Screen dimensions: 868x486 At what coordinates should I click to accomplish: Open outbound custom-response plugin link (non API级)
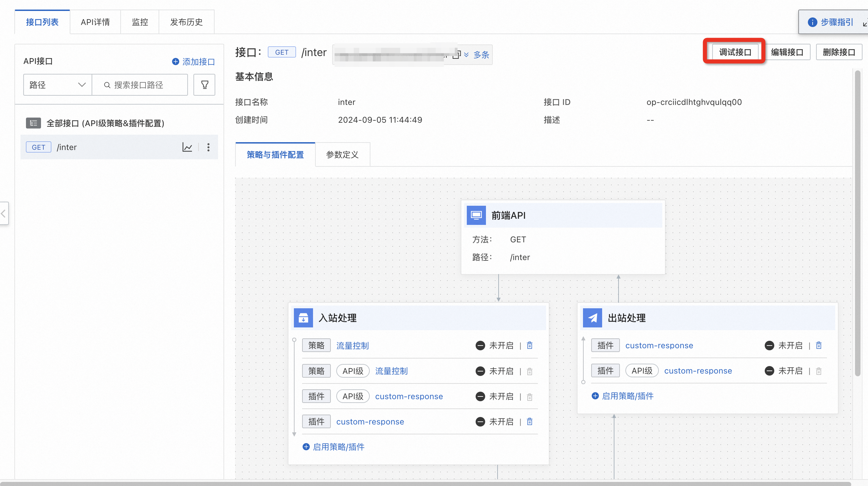(x=659, y=346)
